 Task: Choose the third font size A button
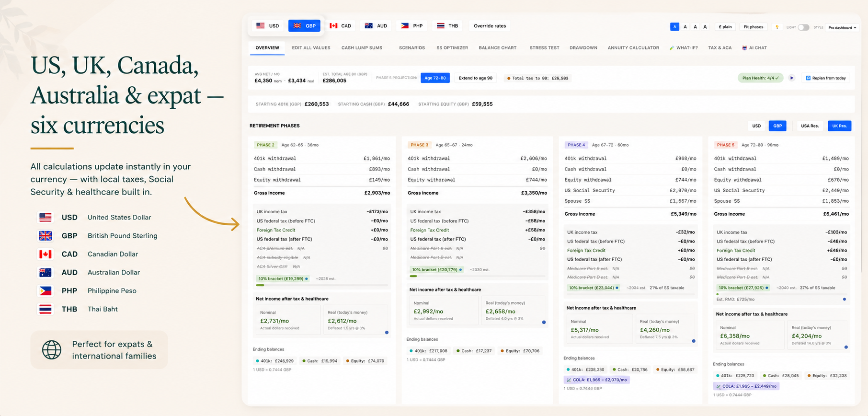coord(695,27)
